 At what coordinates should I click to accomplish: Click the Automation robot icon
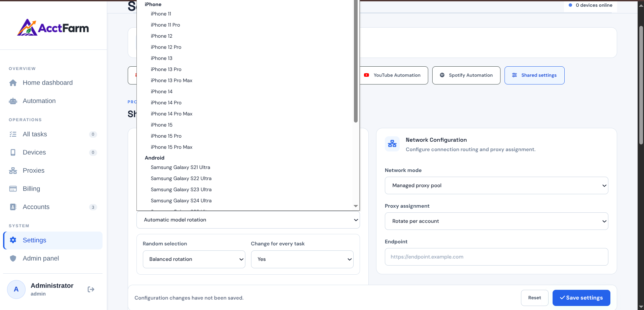13,101
